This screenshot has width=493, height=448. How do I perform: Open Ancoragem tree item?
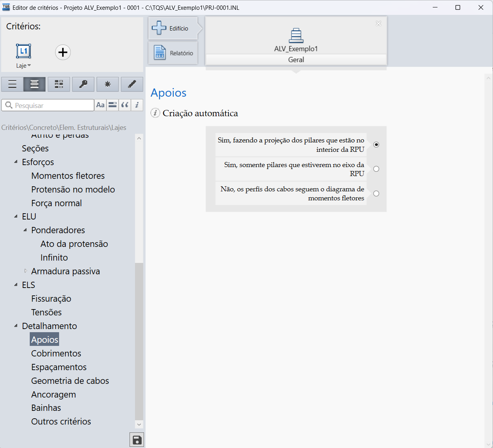coord(54,394)
